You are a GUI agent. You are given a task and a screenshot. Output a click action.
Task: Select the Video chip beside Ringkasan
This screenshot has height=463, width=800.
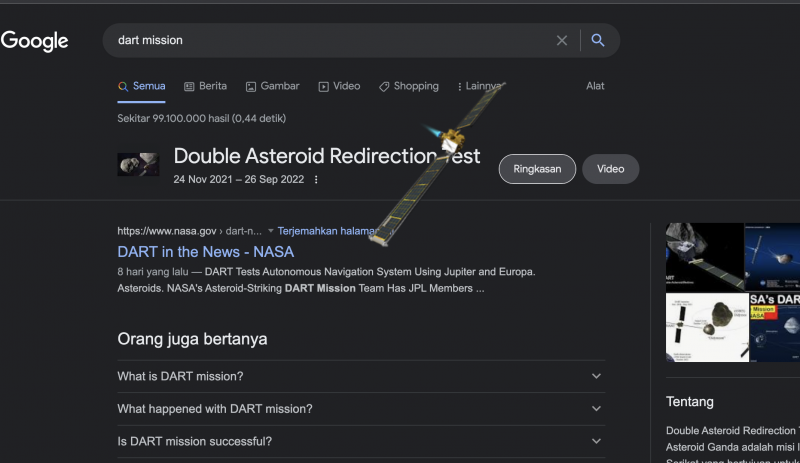click(611, 169)
